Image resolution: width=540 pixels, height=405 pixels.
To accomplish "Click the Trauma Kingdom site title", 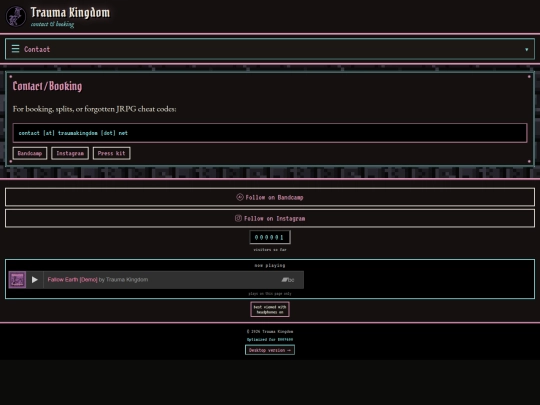I will [x=70, y=13].
